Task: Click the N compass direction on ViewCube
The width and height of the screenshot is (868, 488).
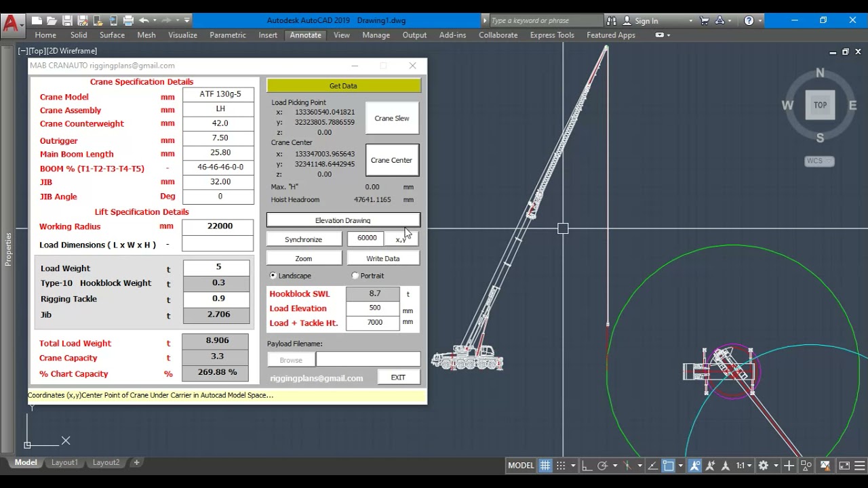Action: click(x=820, y=73)
